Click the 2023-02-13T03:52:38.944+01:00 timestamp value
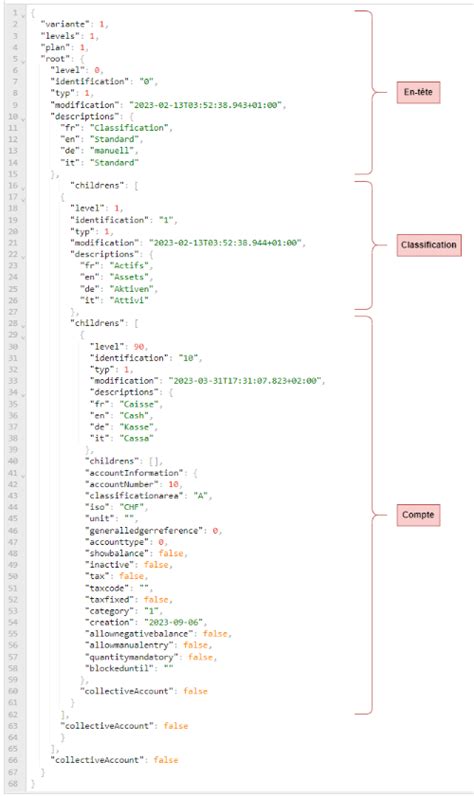Screen dimensions: 474x797 (228, 243)
